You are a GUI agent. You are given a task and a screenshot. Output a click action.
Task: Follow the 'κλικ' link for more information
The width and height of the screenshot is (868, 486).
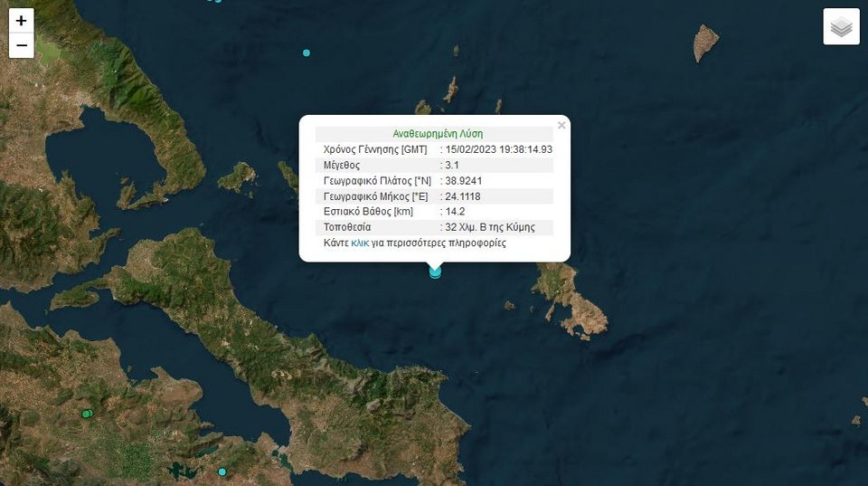(x=360, y=243)
